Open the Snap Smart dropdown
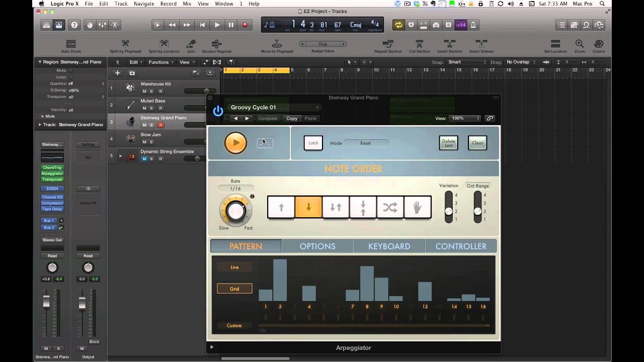 (x=467, y=62)
